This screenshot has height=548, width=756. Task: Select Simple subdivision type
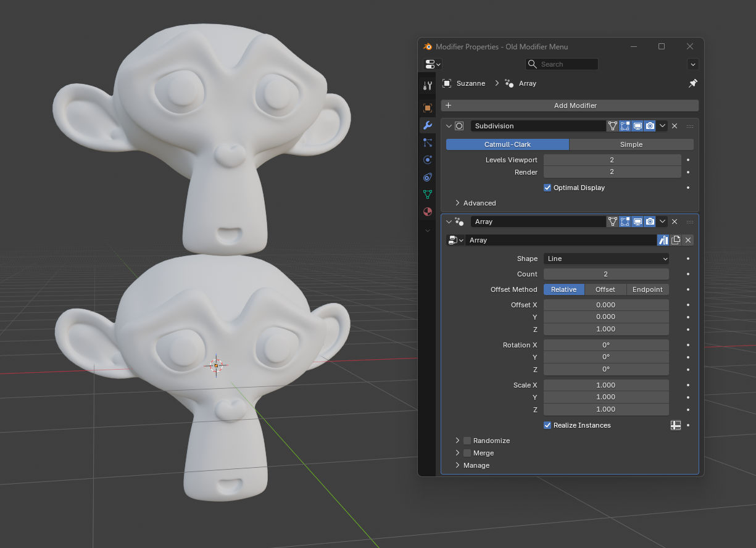(x=631, y=144)
